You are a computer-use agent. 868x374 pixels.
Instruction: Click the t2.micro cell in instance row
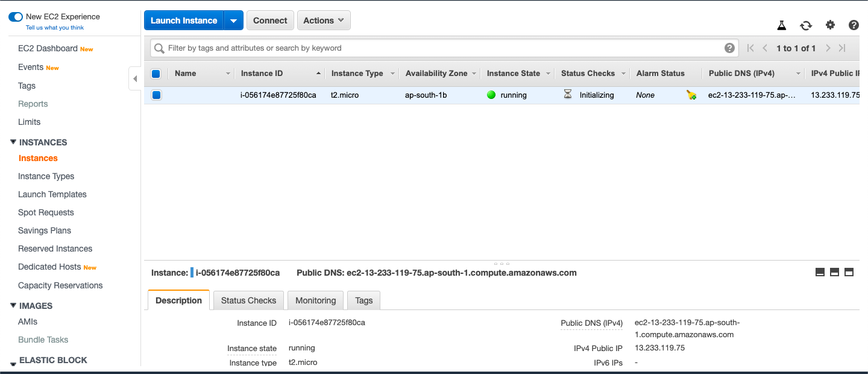tap(345, 95)
